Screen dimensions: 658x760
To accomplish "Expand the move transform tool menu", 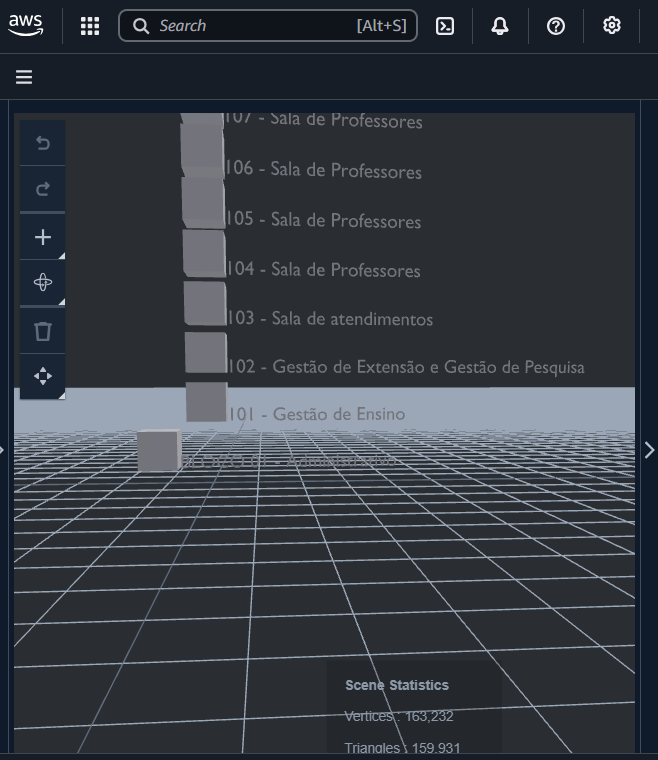I will 43,376.
